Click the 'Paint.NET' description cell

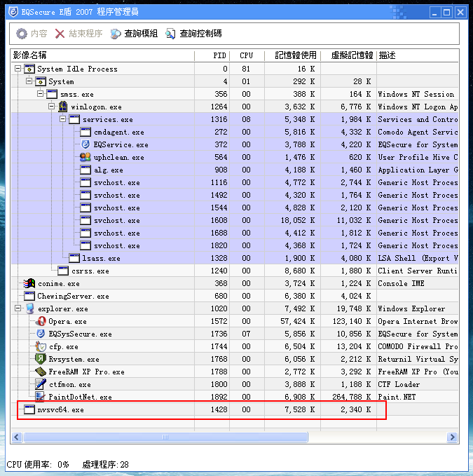click(x=418, y=397)
